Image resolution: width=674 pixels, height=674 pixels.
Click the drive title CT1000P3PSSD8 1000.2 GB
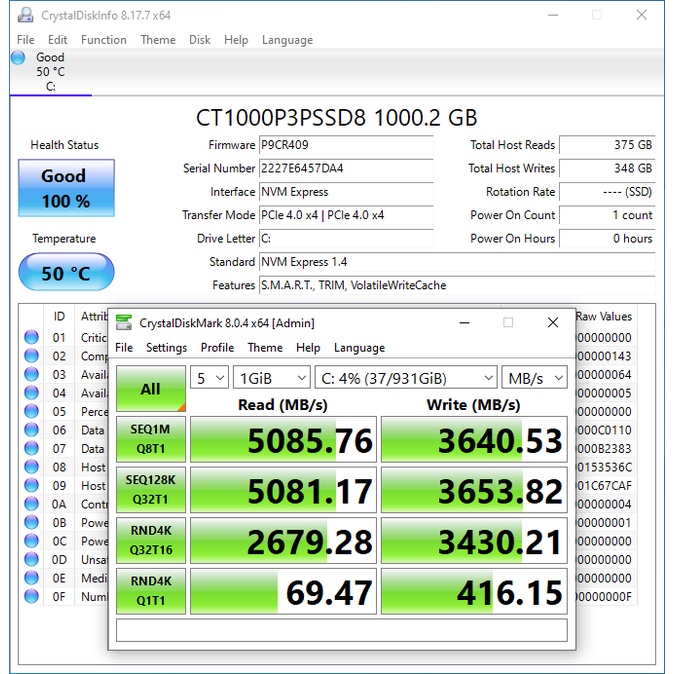point(337,117)
